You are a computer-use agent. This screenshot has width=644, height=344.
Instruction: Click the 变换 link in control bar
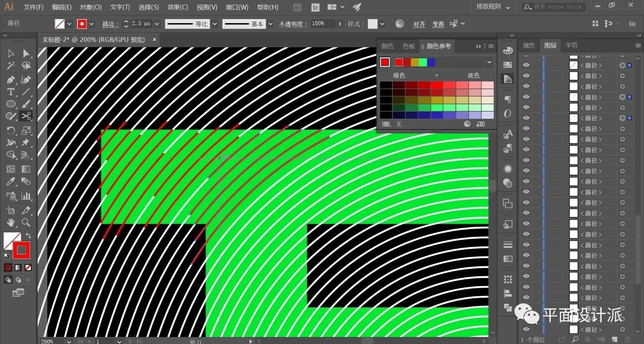pos(438,24)
